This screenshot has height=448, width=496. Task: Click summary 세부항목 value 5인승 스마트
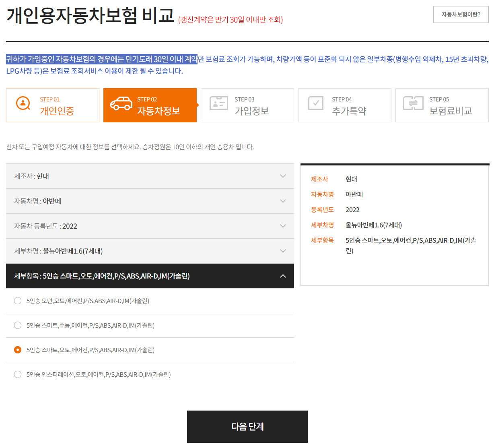411,246
